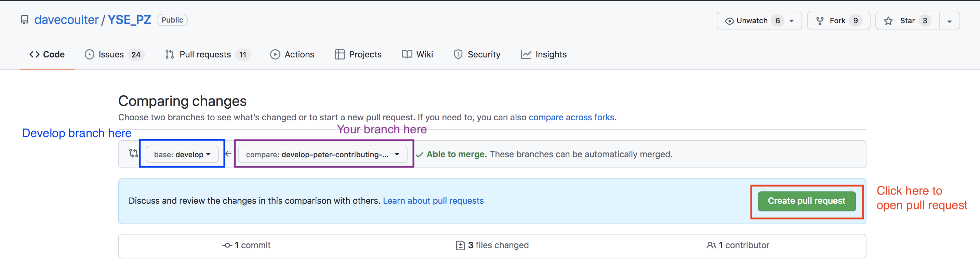Follow the Learn about pull requests link
Screen dimensions: 980x268
(433, 201)
